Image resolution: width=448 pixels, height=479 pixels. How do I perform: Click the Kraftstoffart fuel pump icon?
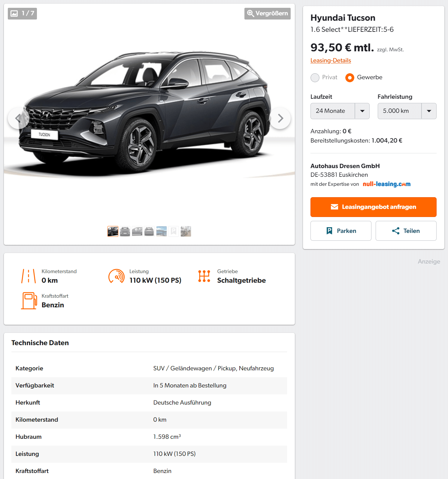[29, 301]
